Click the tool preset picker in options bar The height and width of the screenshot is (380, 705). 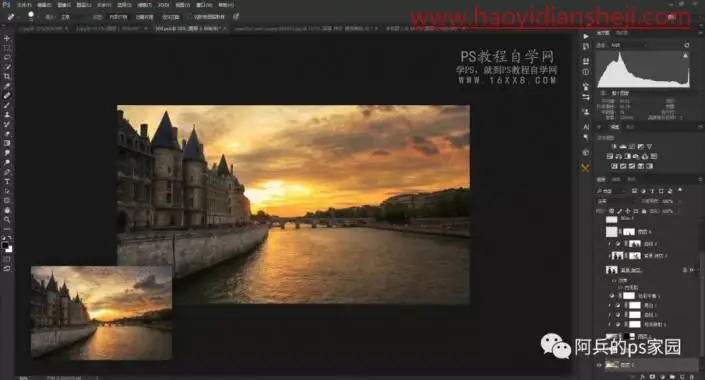coord(11,17)
